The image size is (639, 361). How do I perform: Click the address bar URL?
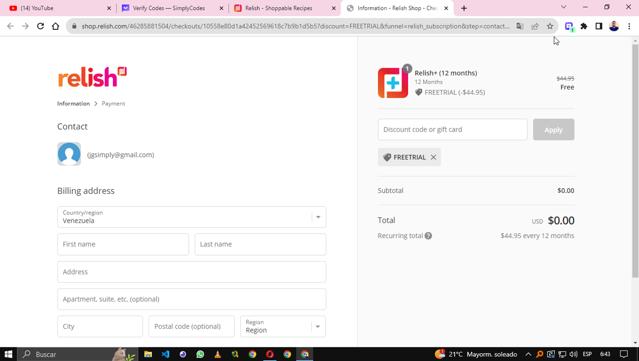point(295,26)
